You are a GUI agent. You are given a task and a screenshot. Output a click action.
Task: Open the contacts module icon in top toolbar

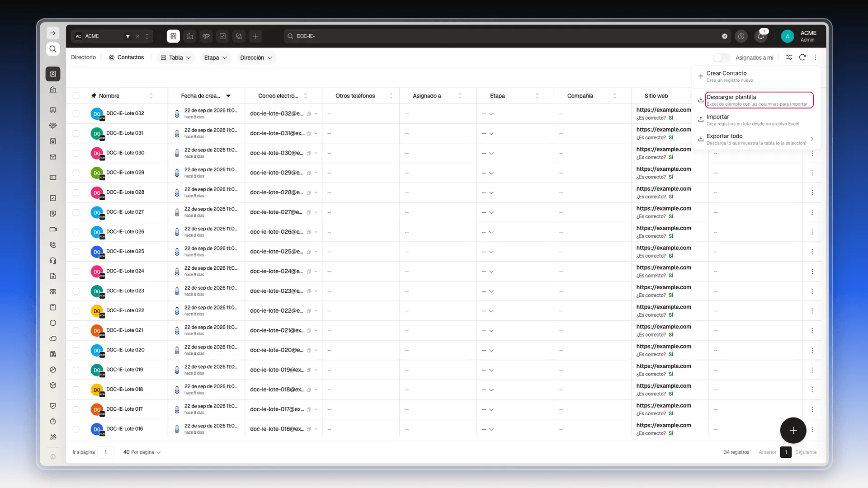(173, 36)
